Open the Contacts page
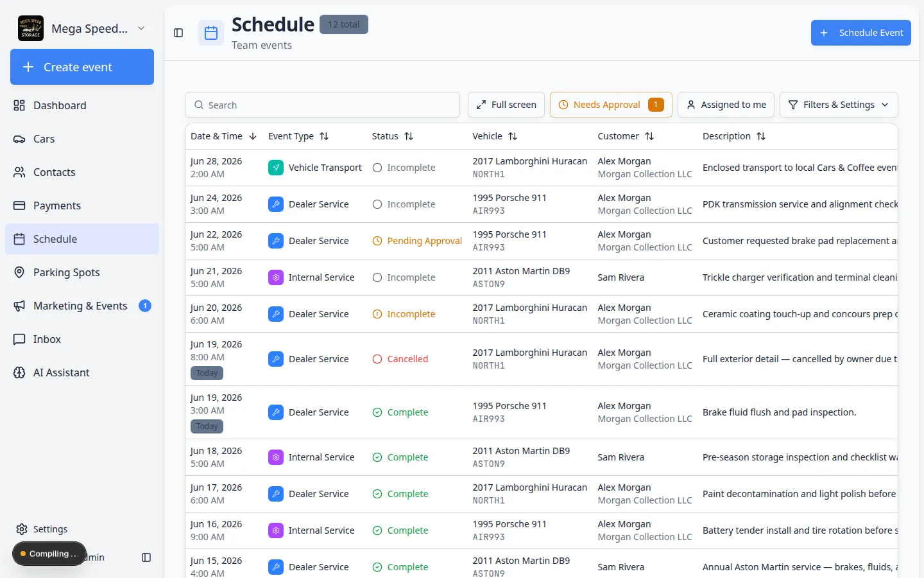 (x=82, y=172)
